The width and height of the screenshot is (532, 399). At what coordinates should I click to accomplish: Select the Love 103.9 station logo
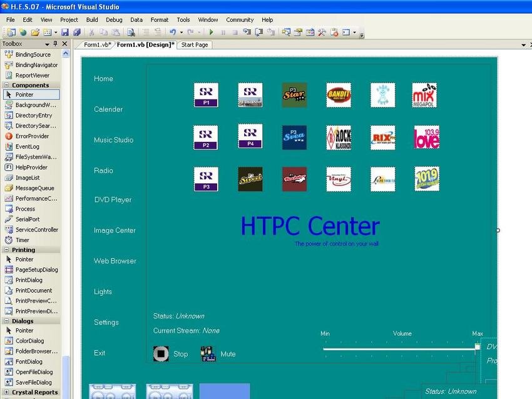tap(427, 138)
